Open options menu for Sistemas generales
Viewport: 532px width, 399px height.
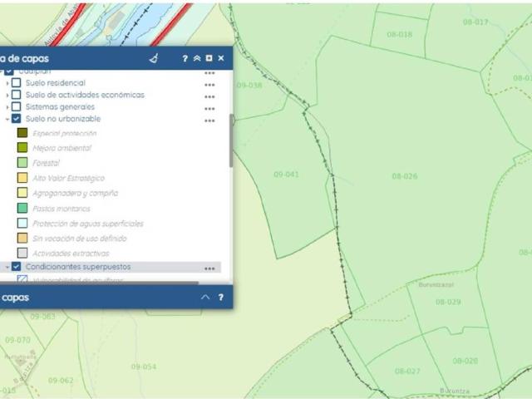coord(209,109)
